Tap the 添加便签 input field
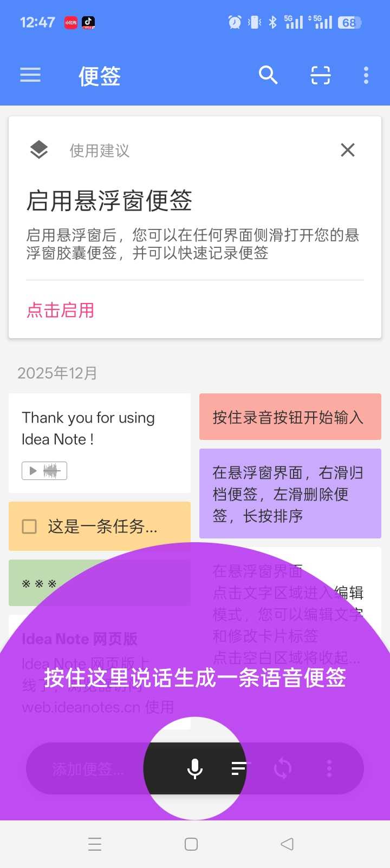The image size is (390, 868). point(88,769)
